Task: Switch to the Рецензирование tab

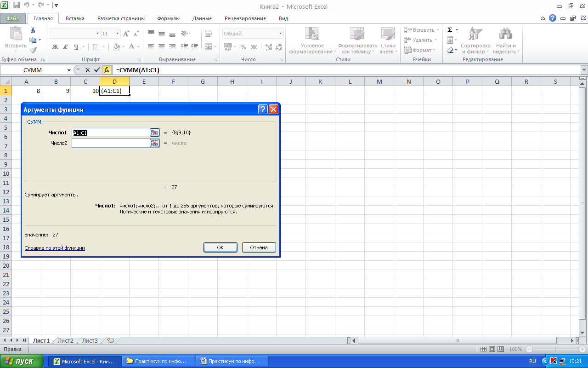Action: (x=245, y=18)
